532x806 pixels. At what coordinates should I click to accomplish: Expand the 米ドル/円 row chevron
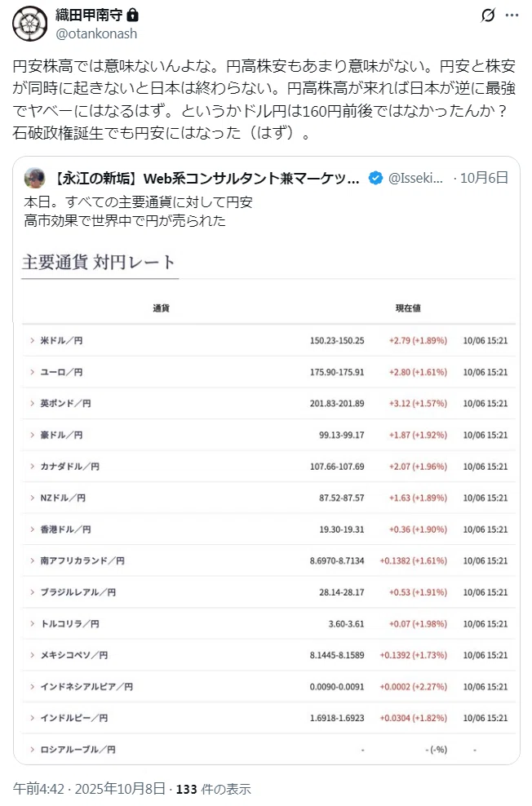tap(32, 340)
